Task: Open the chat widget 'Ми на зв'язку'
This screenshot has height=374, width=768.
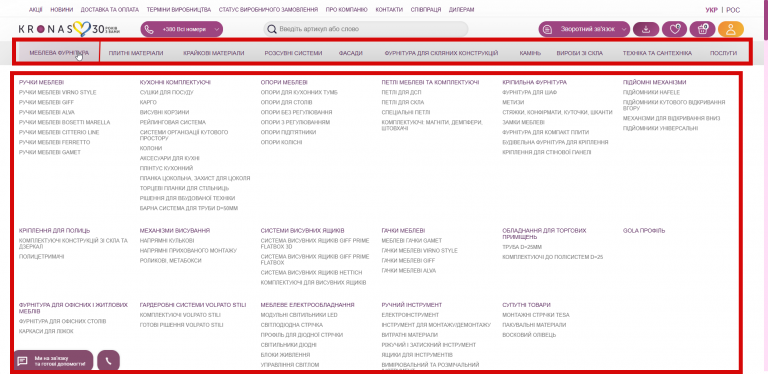Action: click(52, 361)
